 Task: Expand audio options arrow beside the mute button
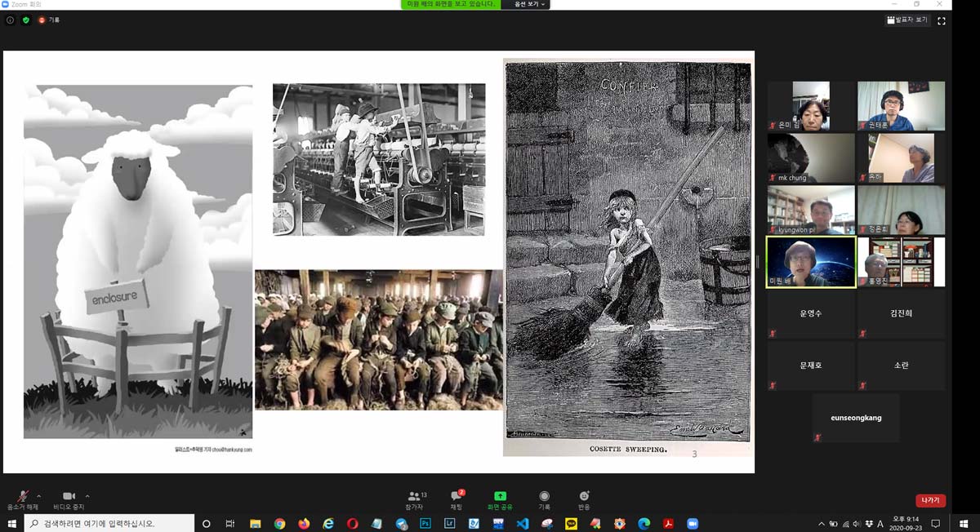click(39, 495)
